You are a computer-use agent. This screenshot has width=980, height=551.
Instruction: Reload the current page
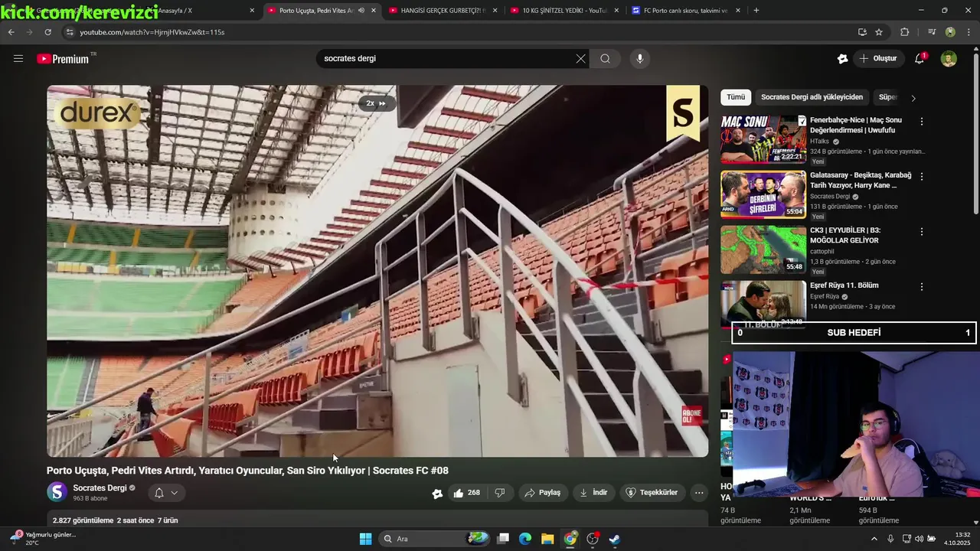coord(47,32)
